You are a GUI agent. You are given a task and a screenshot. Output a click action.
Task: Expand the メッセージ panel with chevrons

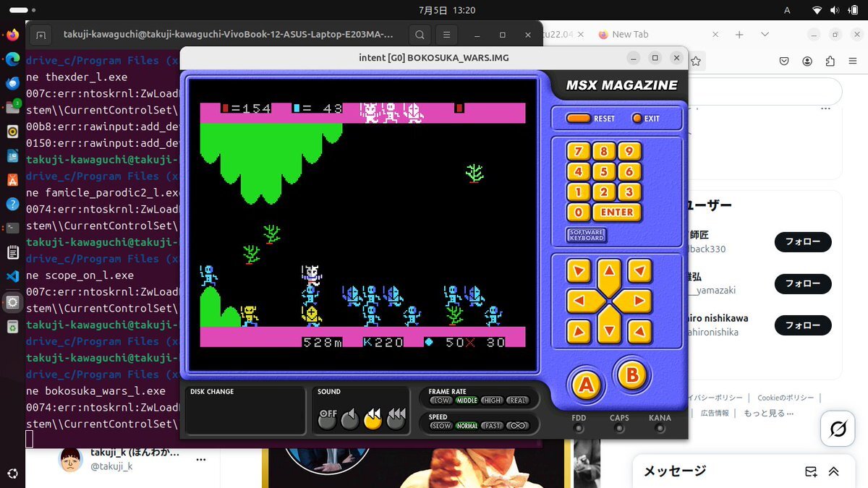(x=833, y=471)
